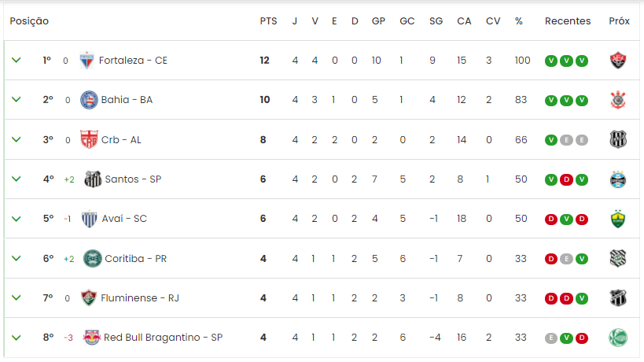Open the Fluminense - RJ team link
Screen dimensions: 644x362
(x=140, y=298)
